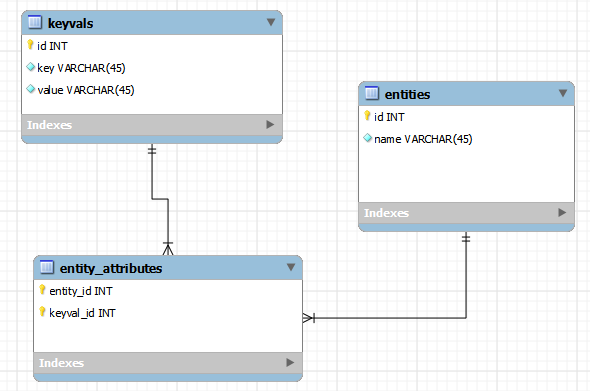Select the diamond icon beside key VARCHAR(45)
Image resolution: width=590 pixels, height=391 pixels.
(x=31, y=67)
